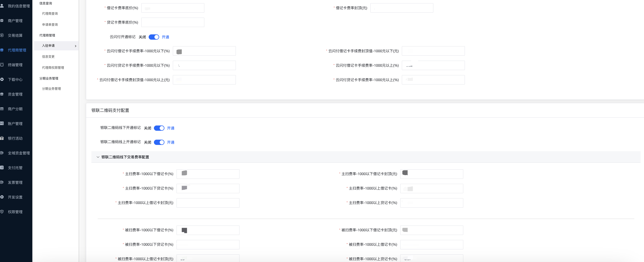
Task: Collapse the 银联二维码线下交易费率配置 section
Action: [x=98, y=157]
